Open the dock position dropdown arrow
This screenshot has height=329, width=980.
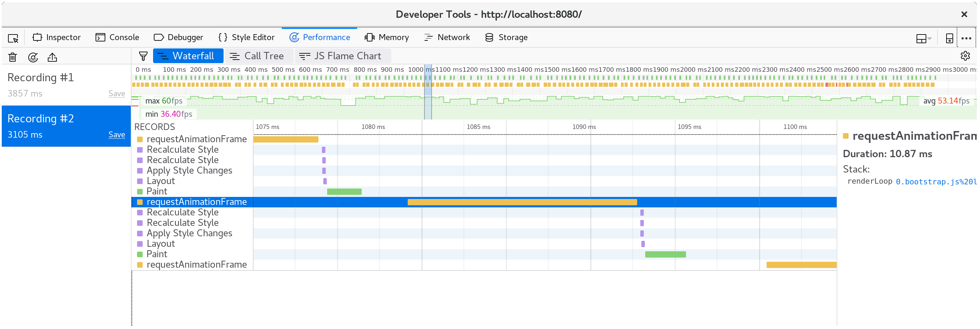pyautogui.click(x=929, y=39)
